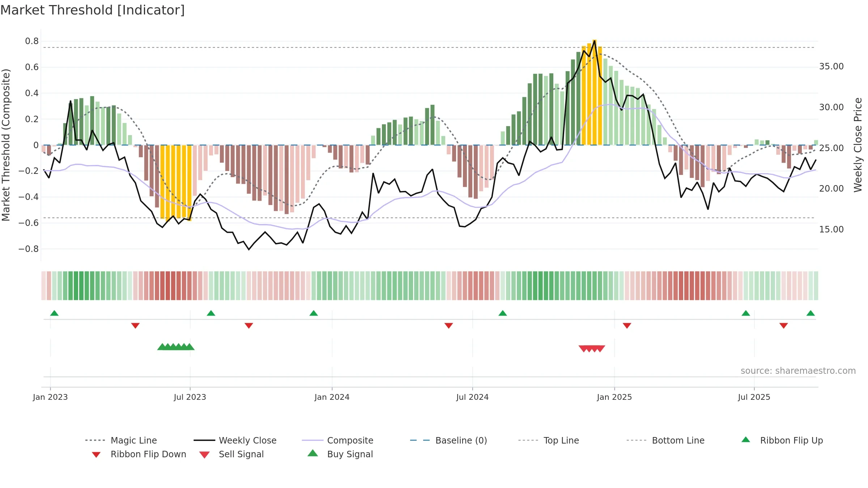The image size is (868, 488).
Task: Click the ribbon flip up marker after Jul 2024
Action: coord(503,313)
